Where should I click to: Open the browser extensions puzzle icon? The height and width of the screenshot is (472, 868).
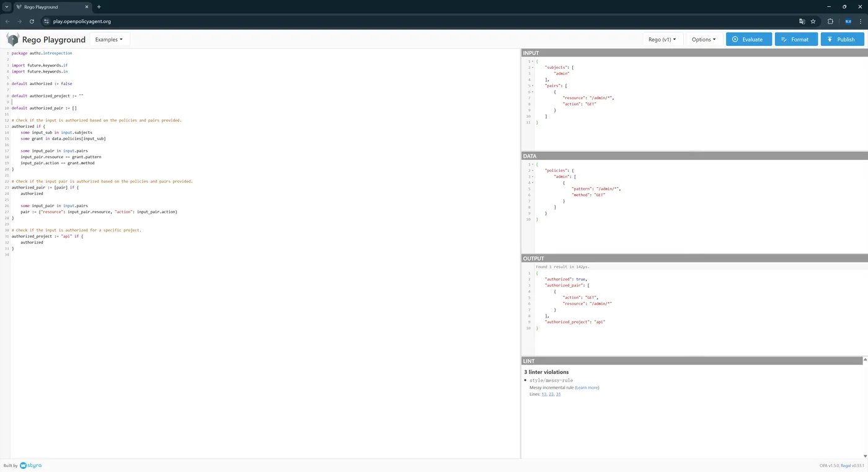[831, 21]
